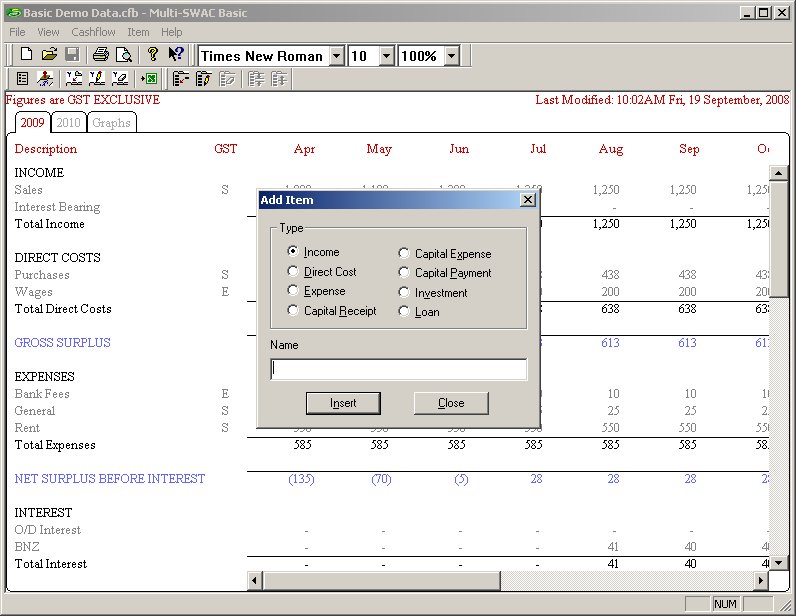Select the Rent expense row

coord(27,428)
